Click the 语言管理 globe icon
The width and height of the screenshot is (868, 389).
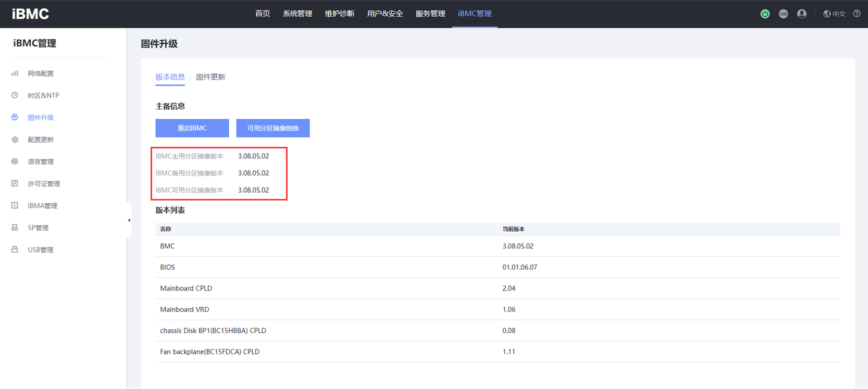click(15, 161)
